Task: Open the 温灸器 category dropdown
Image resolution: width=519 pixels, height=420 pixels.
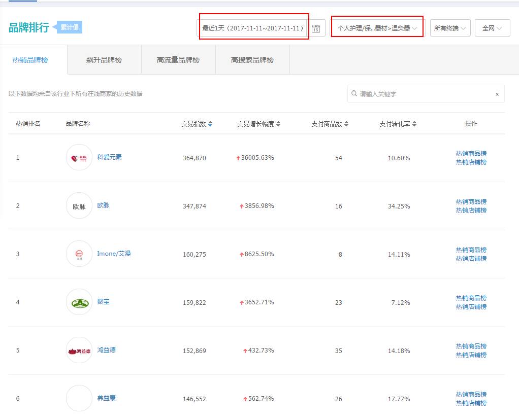Action: [377, 28]
